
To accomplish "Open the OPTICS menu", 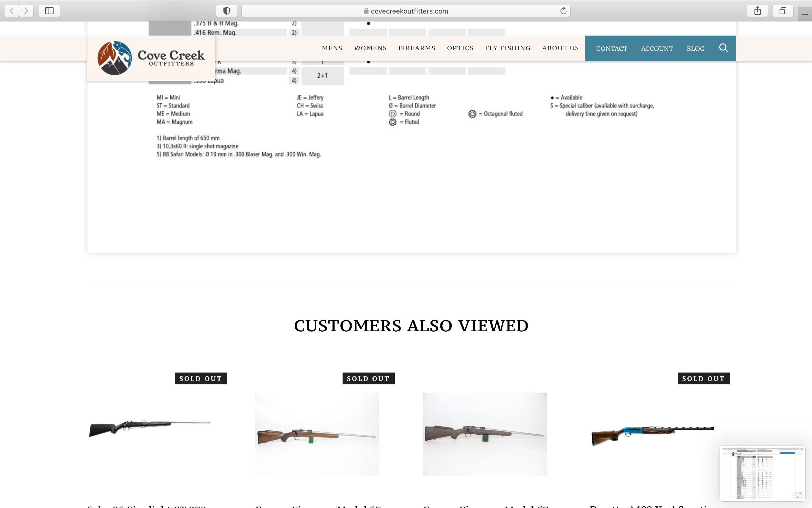I will pos(460,48).
